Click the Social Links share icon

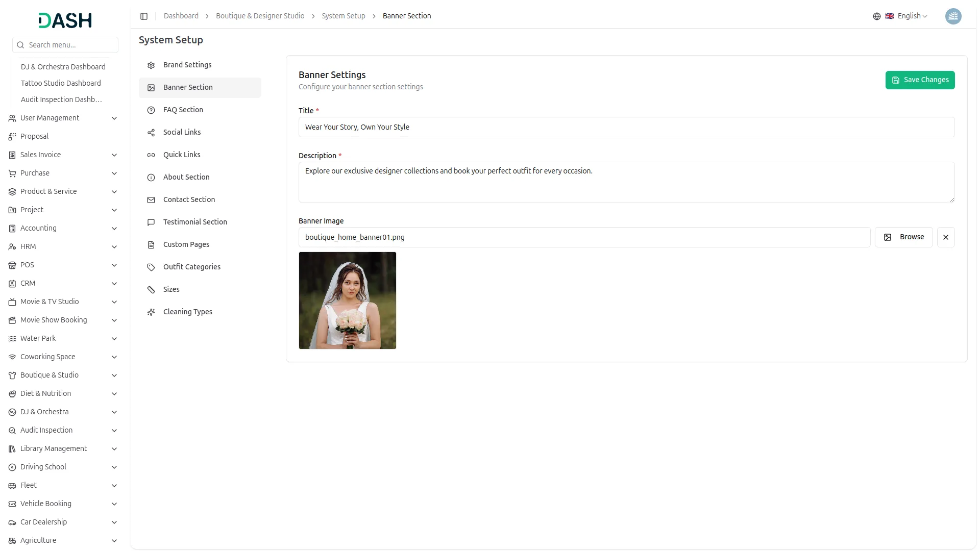pyautogui.click(x=151, y=133)
